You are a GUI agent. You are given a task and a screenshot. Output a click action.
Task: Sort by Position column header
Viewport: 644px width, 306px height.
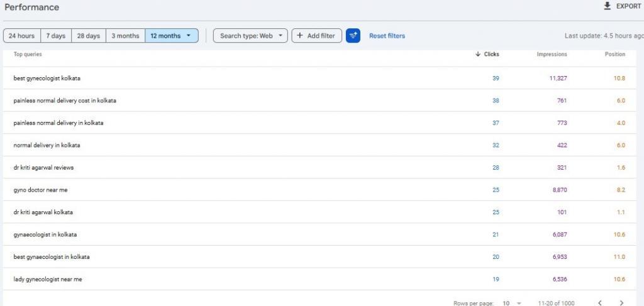(x=615, y=54)
